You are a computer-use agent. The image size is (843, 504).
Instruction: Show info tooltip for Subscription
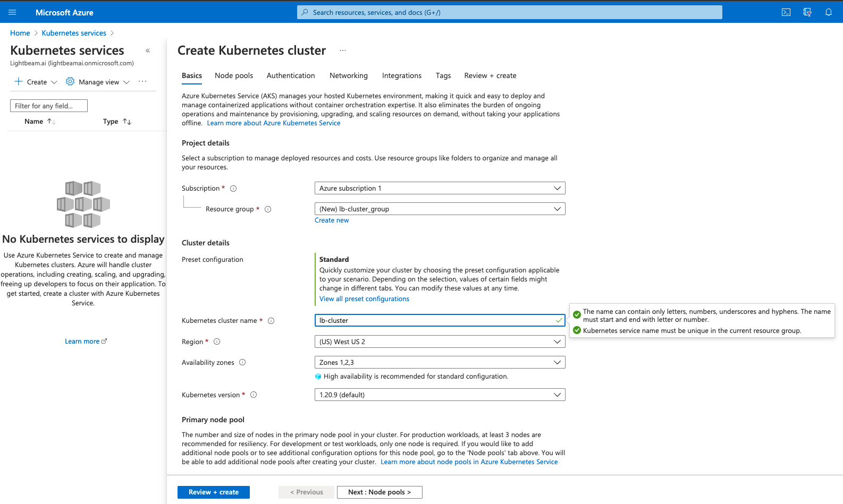point(233,189)
